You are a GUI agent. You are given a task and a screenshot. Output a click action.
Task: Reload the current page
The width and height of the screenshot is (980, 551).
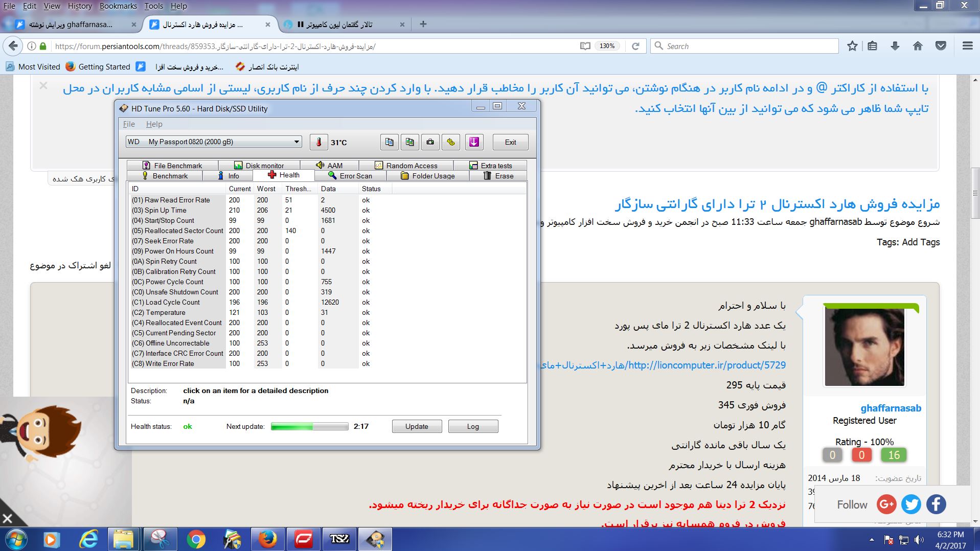click(x=635, y=46)
